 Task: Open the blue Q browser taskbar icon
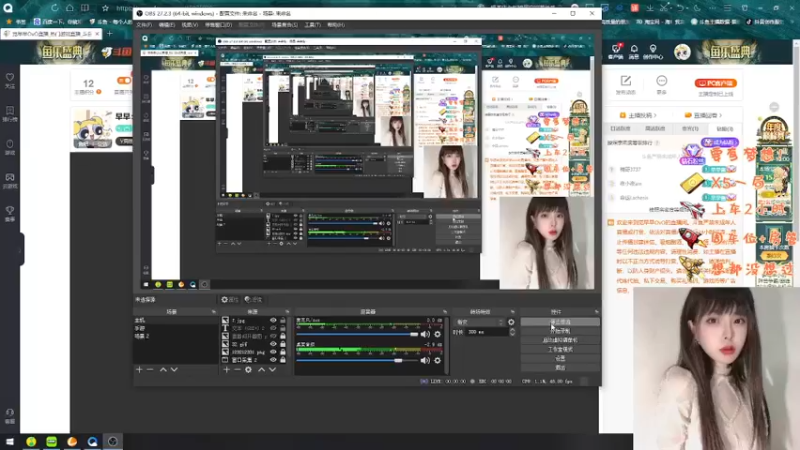[92, 441]
